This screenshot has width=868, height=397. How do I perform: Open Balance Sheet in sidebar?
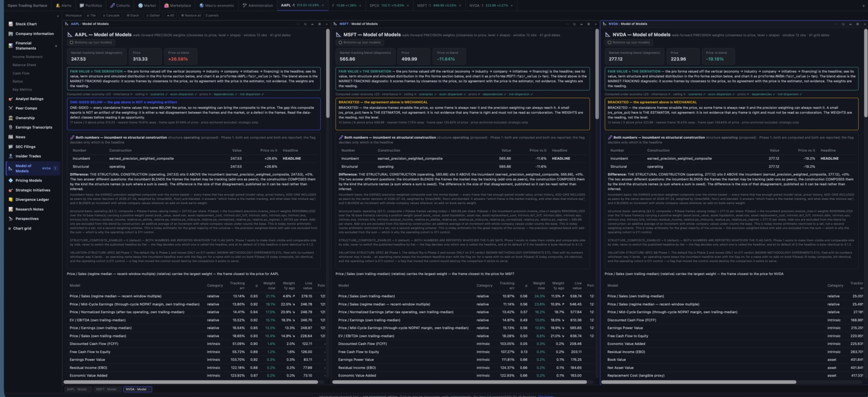(24, 65)
